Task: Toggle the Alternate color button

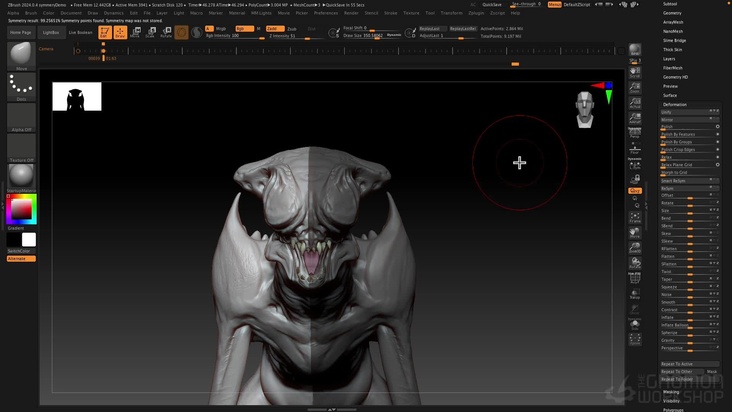Action: pos(21,258)
